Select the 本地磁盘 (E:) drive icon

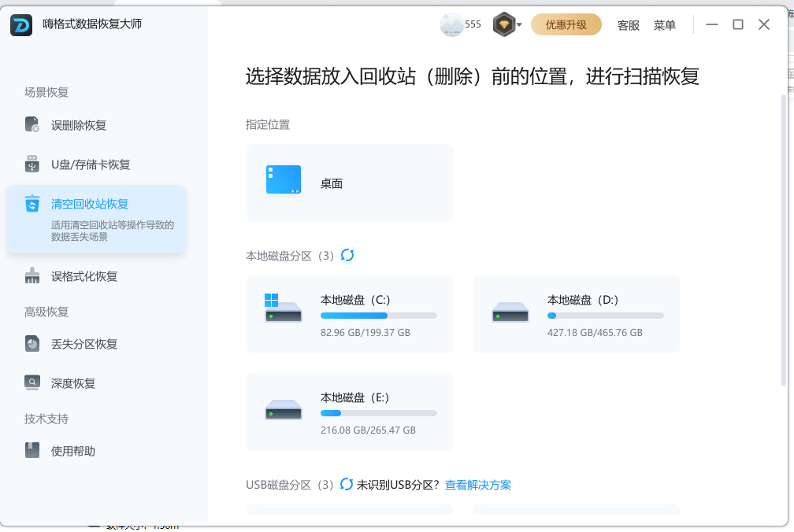[x=284, y=412]
